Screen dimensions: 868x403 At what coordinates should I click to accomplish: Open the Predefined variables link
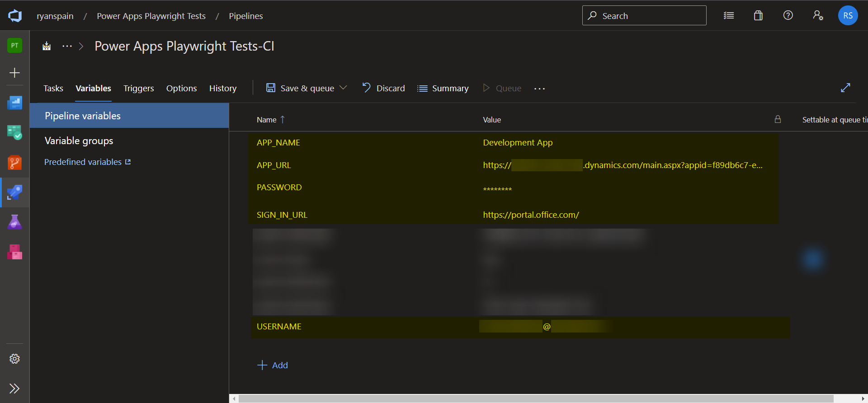(87, 162)
